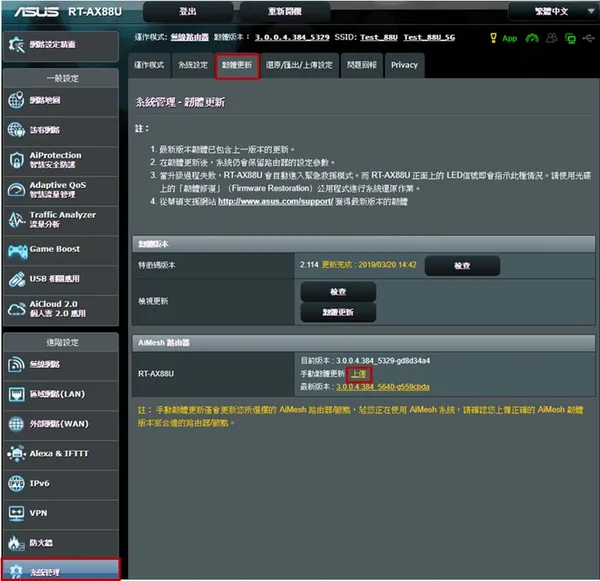
Task: Open the language dropdown 繁體中文
Action: (553, 11)
